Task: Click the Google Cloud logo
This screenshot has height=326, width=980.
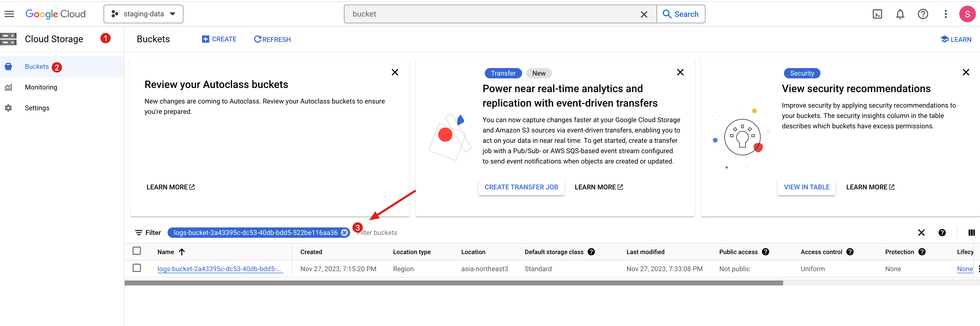Action: (55, 14)
